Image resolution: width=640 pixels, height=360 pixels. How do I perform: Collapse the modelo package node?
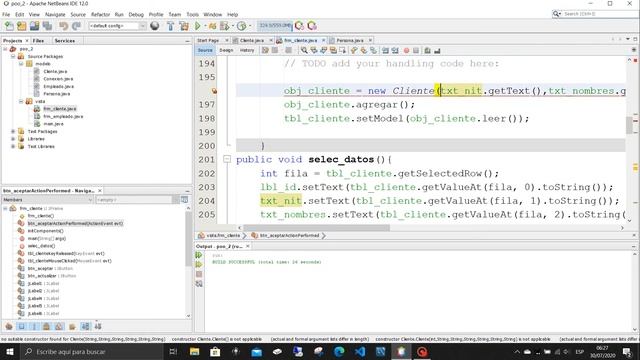coord(21,64)
